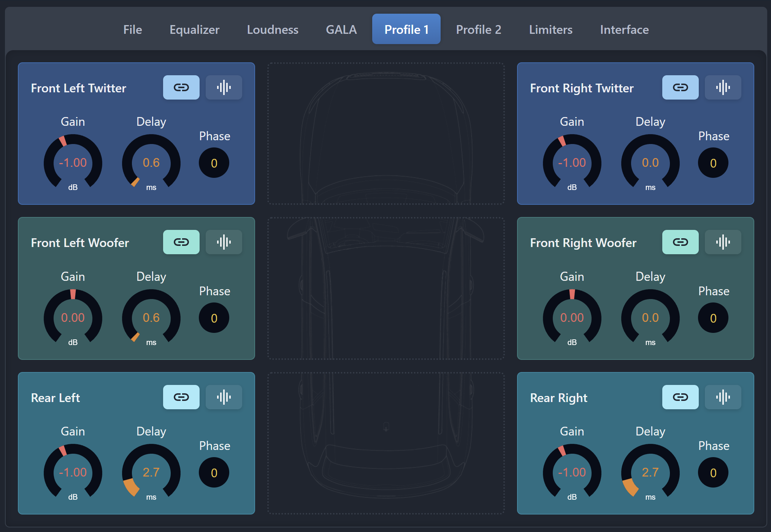The width and height of the screenshot is (771, 532).
Task: Open the File menu
Action: point(132,30)
